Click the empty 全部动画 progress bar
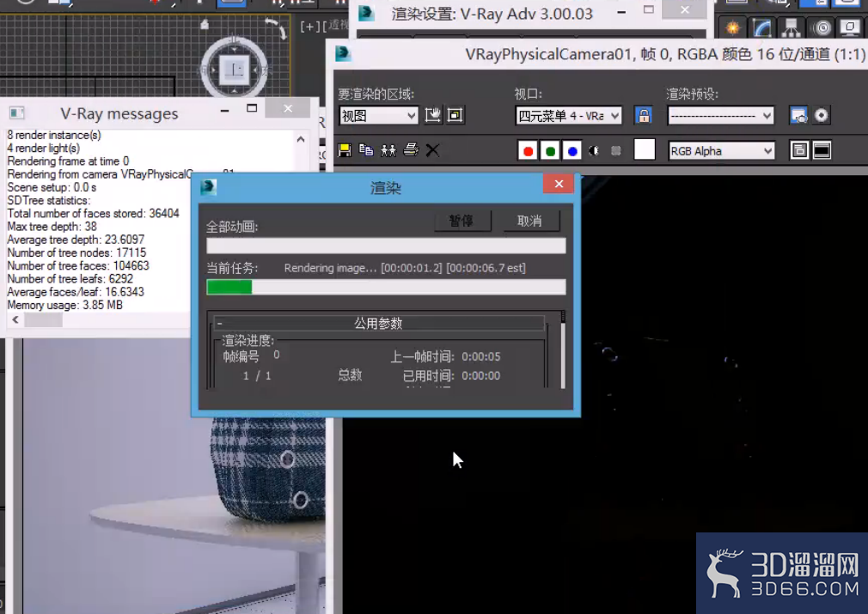The image size is (868, 614). [386, 246]
